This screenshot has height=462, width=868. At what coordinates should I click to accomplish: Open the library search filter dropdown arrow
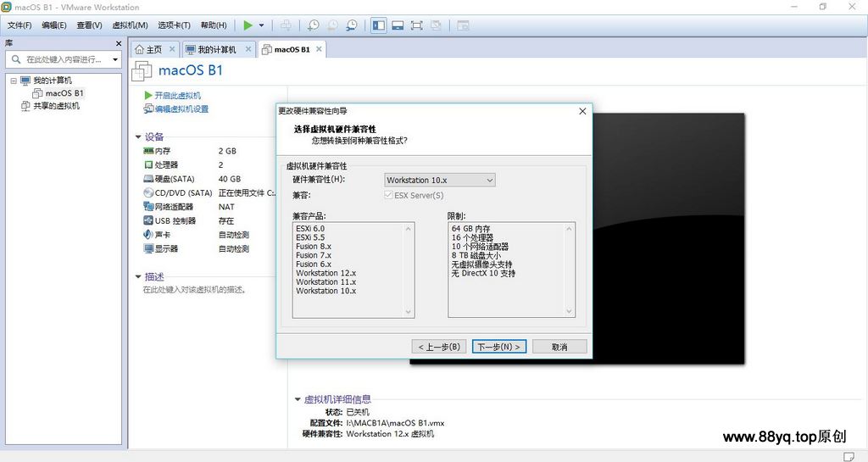pyautogui.click(x=115, y=59)
